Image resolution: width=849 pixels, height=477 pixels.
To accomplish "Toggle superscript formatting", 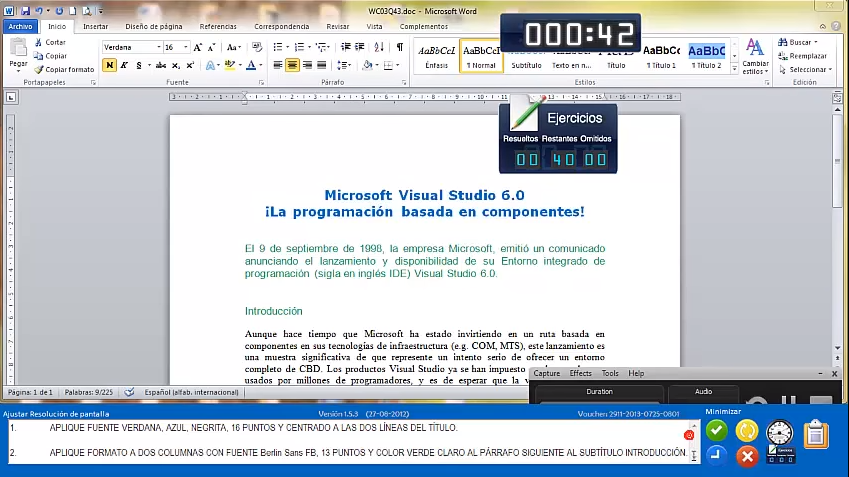I will [x=190, y=65].
